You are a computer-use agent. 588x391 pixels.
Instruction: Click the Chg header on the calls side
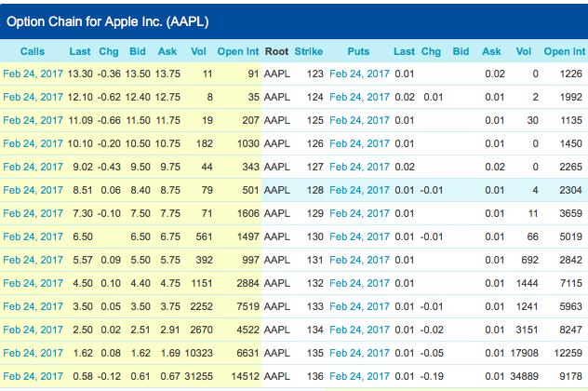click(x=109, y=51)
